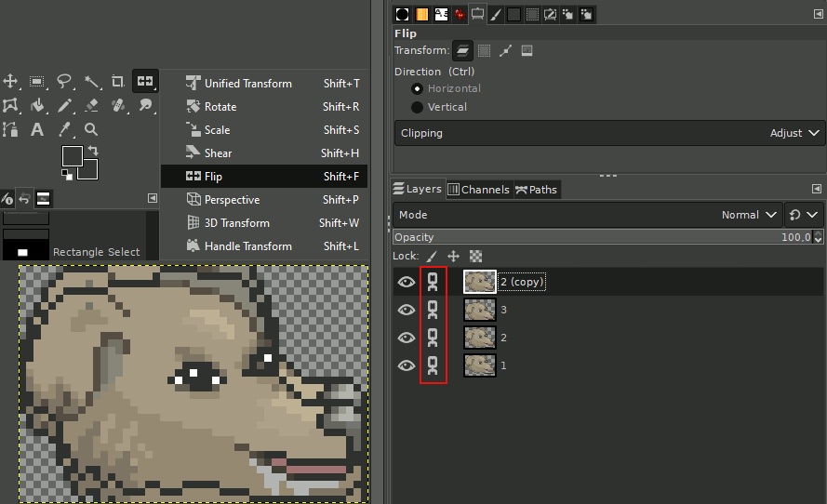Screen dimensions: 827x504
Task: Select the Heal bandage tool
Action: 118,105
